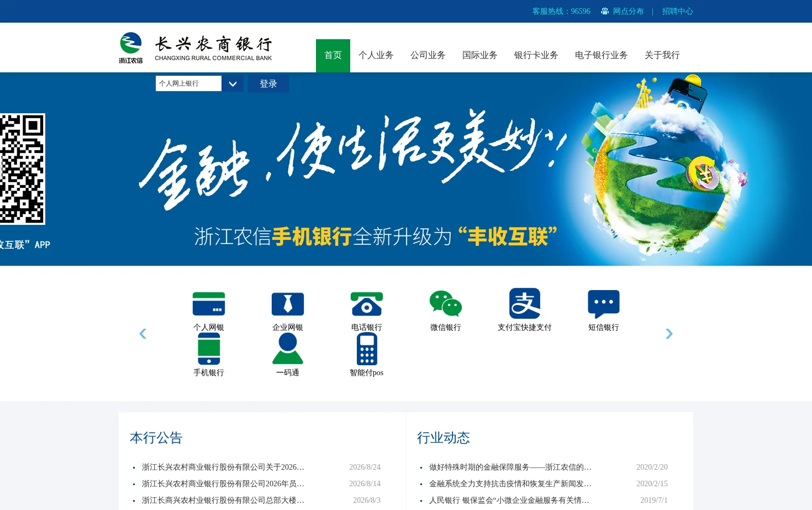Open news 人民银行 银保监会“小微企业金融服务有关情…
Image resolution: width=812 pixels, height=510 pixels.
(509, 501)
